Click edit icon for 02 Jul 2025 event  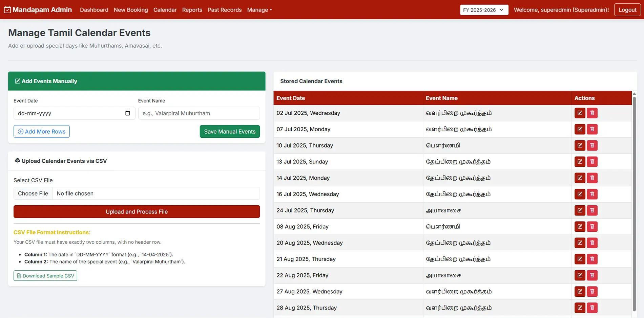pyautogui.click(x=580, y=113)
